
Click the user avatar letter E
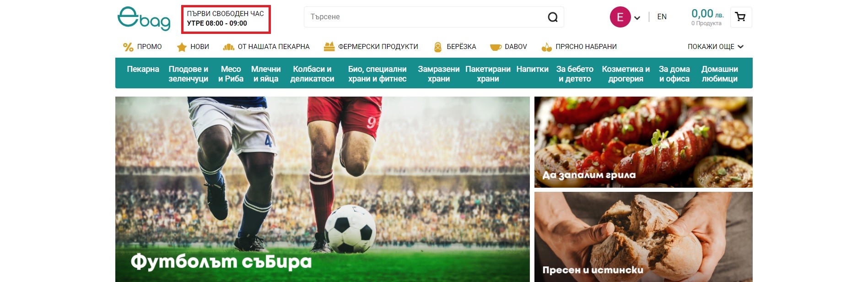pos(620,17)
